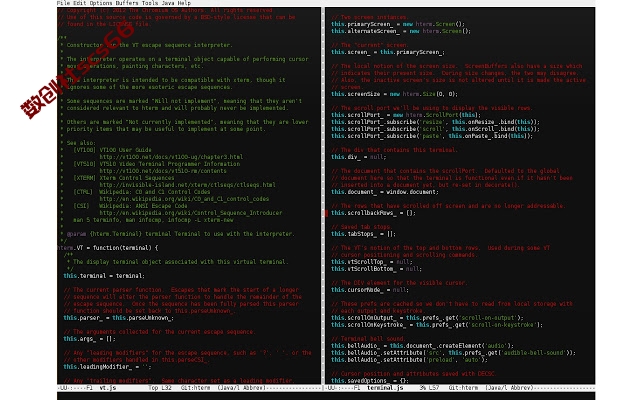
Task: Click the vt100.net chapter3.html URL
Action: pyautogui.click(x=171, y=157)
